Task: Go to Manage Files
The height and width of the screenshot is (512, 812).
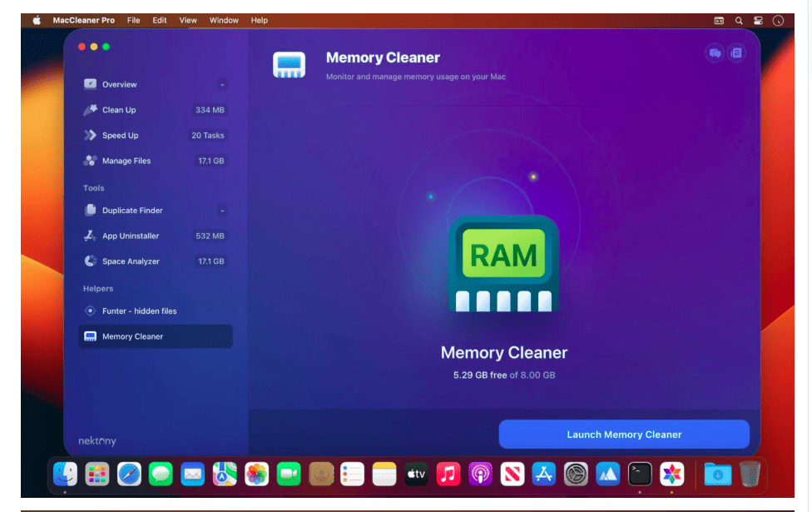Action: (156, 161)
